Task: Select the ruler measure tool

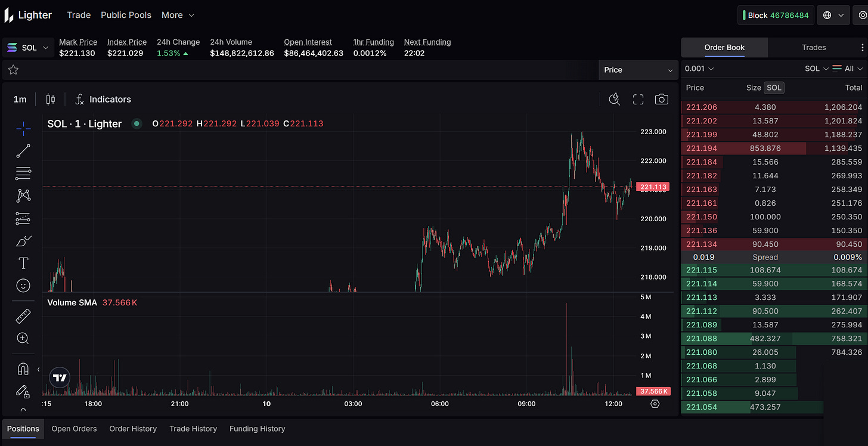Action: [23, 316]
